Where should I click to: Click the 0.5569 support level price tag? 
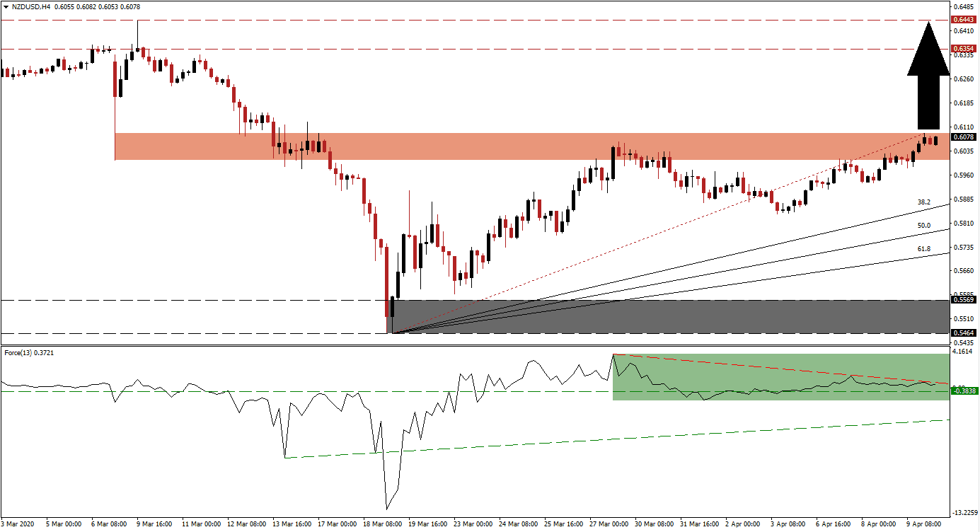[x=964, y=300]
